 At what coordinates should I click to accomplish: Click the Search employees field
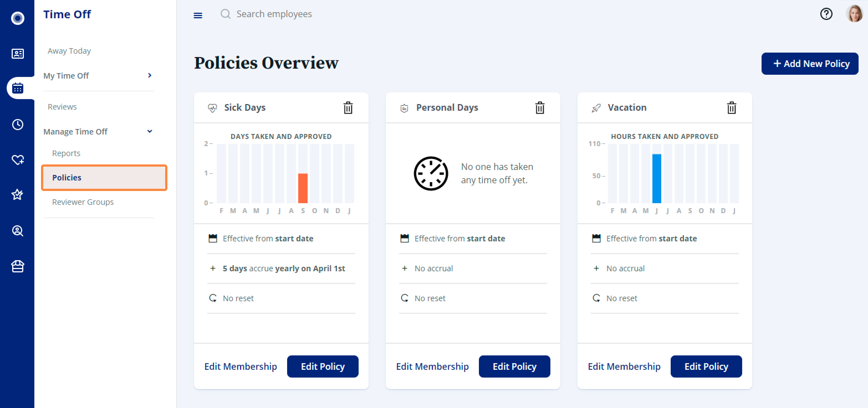(x=274, y=14)
